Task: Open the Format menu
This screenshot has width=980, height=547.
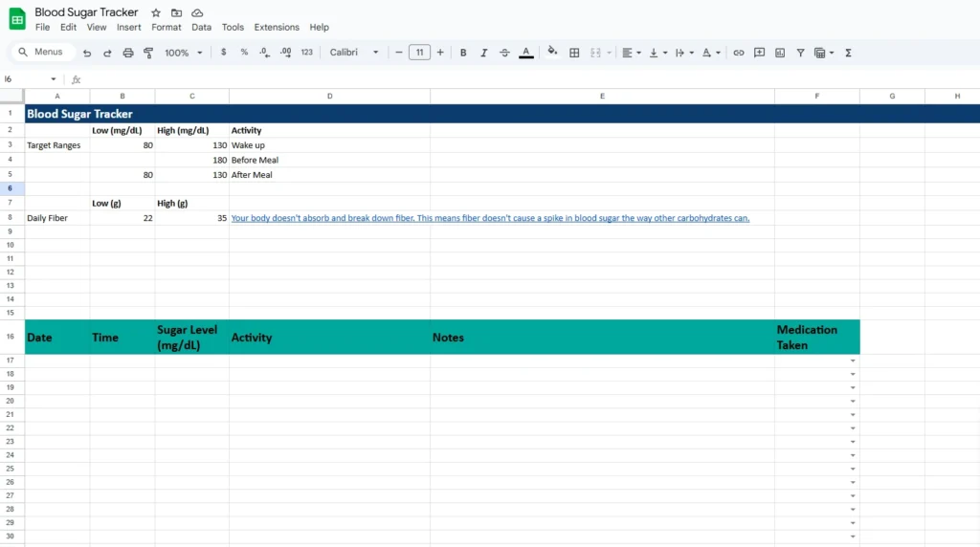Action: [167, 28]
